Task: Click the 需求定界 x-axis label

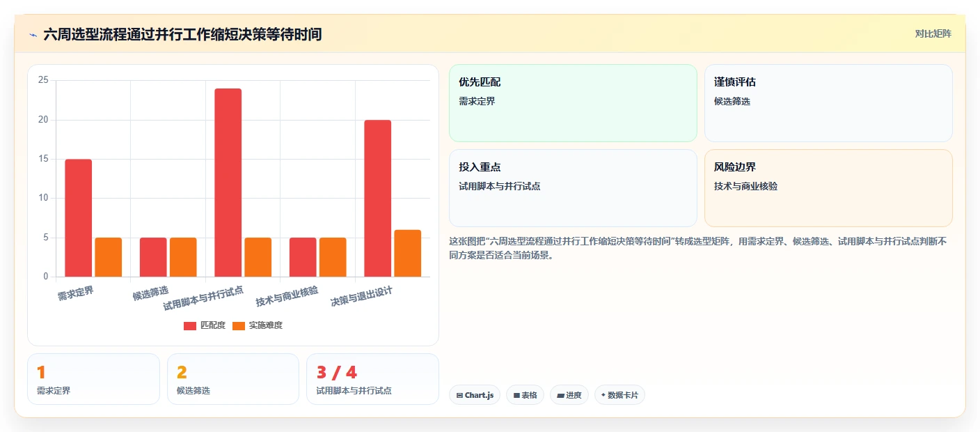Action: (76, 293)
